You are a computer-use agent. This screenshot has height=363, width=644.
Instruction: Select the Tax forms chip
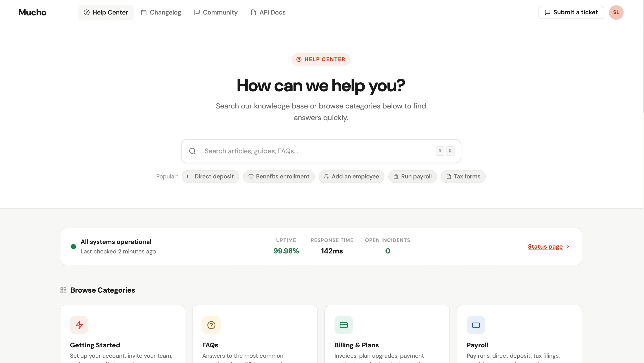(463, 176)
